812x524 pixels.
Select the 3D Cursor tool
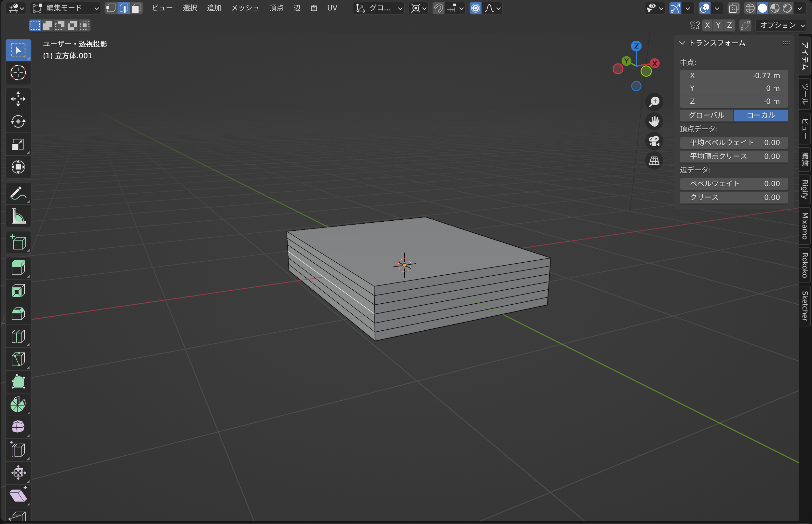click(18, 73)
